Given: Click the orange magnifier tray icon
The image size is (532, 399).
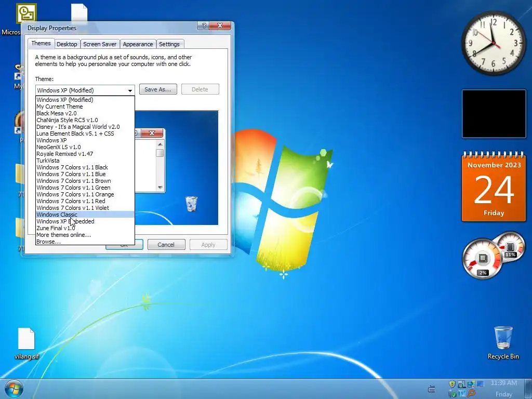Looking at the screenshot, I should (x=471, y=393).
